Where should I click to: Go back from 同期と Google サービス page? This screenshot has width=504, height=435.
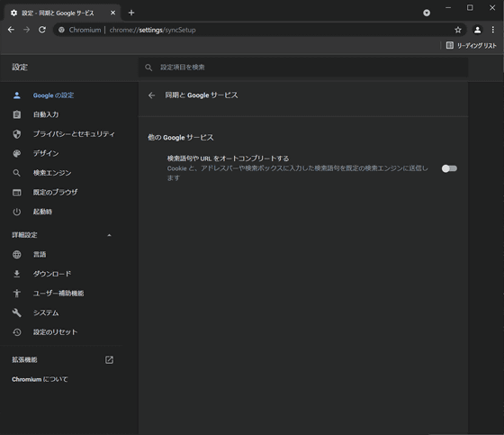point(152,95)
